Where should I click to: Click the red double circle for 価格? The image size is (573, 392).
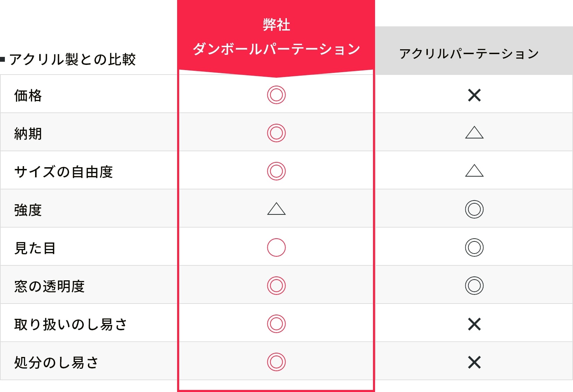pyautogui.click(x=276, y=95)
